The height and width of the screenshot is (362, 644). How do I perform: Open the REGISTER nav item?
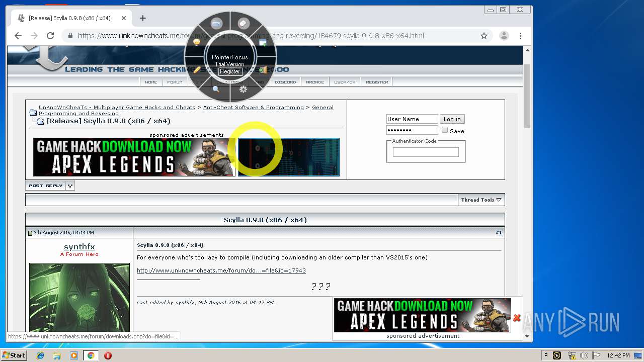point(377,82)
